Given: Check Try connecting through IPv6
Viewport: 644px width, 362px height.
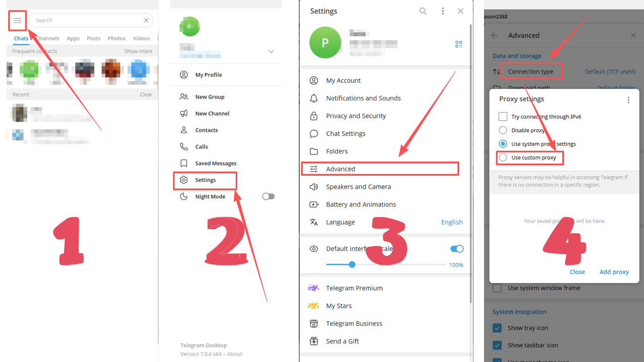Looking at the screenshot, I should click(503, 117).
